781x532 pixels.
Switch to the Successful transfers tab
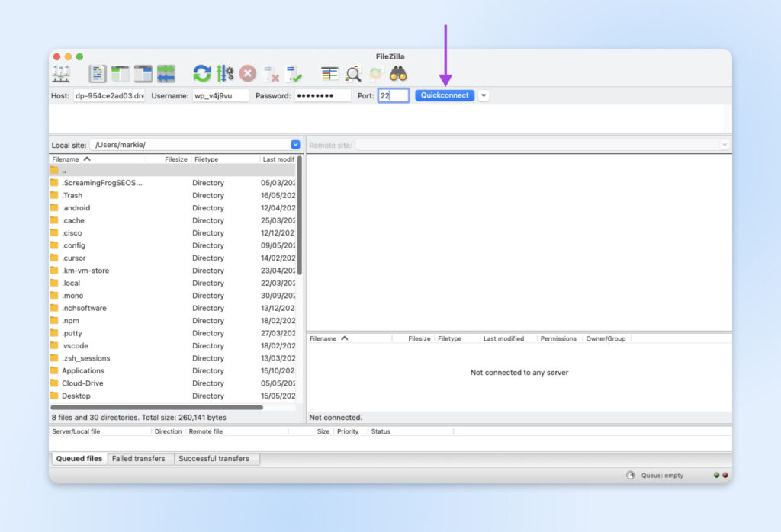(214, 459)
